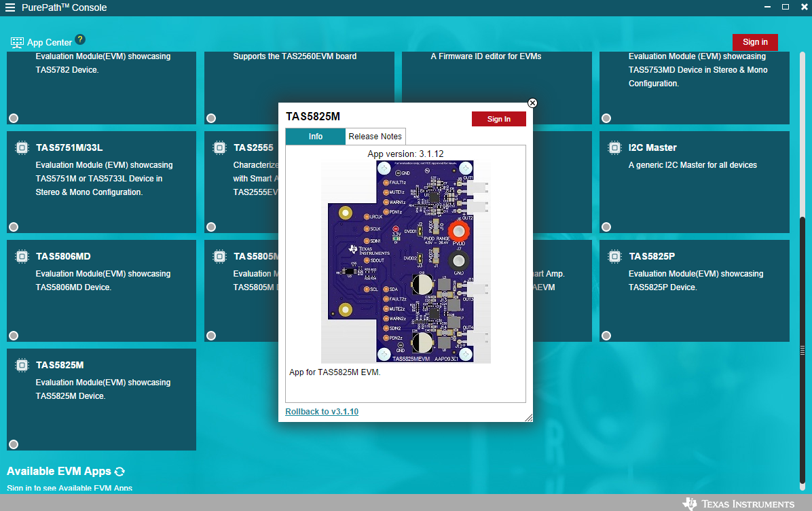Click the top-right Sign in button

(x=755, y=42)
